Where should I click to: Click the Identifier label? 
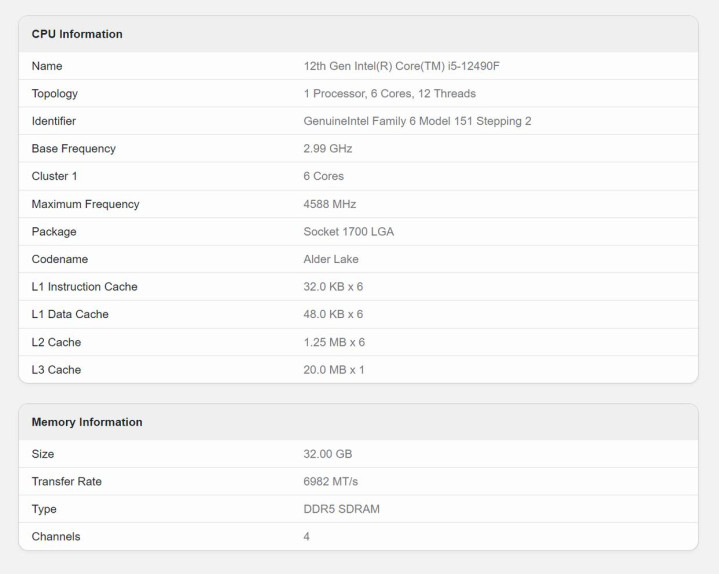(54, 121)
